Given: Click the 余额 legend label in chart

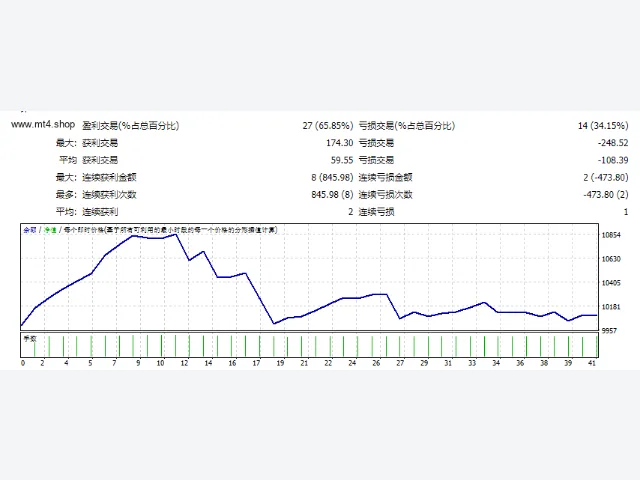Looking at the screenshot, I should 30,230.
